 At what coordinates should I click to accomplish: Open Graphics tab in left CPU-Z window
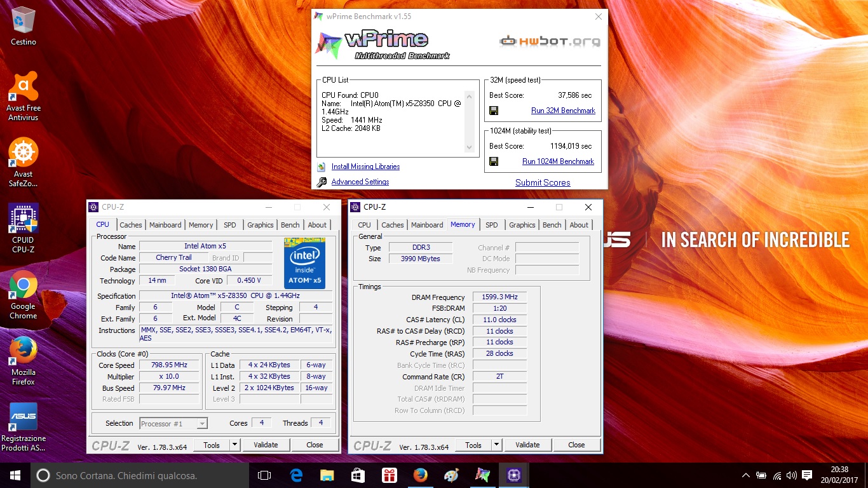261,225
